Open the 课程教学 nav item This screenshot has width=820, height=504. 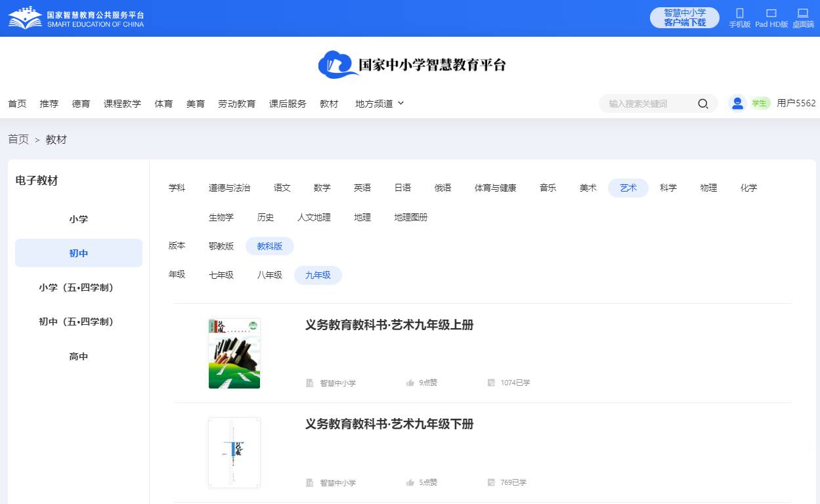coord(122,104)
